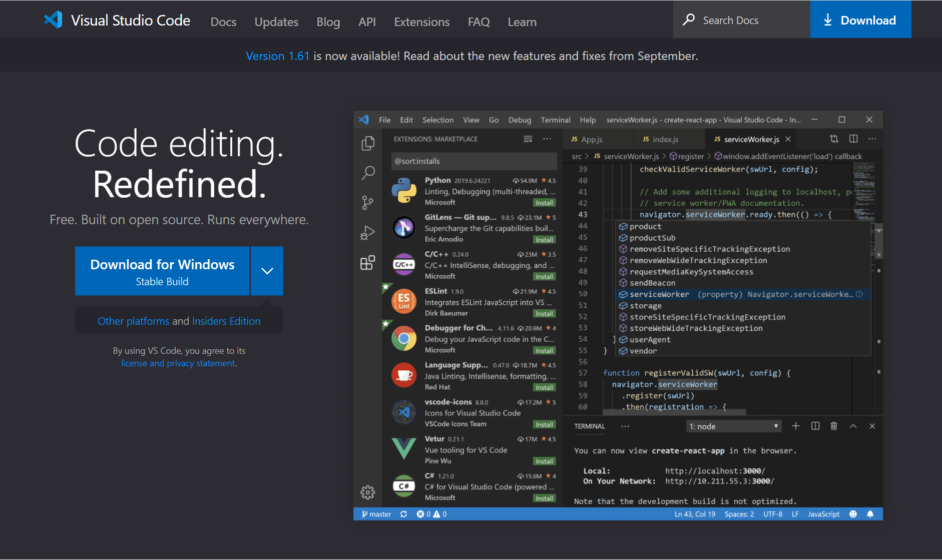Click the Vetur extension icon
The image size is (942, 560).
pyautogui.click(x=404, y=449)
